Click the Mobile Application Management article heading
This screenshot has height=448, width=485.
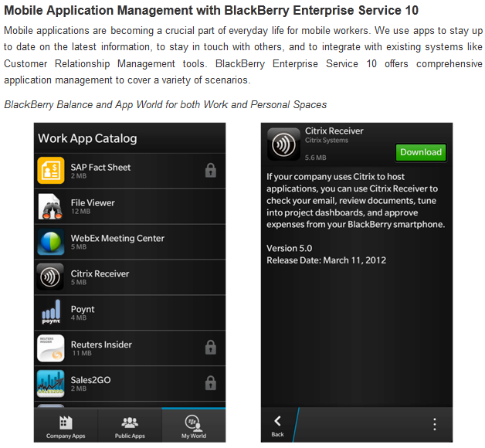pos(211,10)
